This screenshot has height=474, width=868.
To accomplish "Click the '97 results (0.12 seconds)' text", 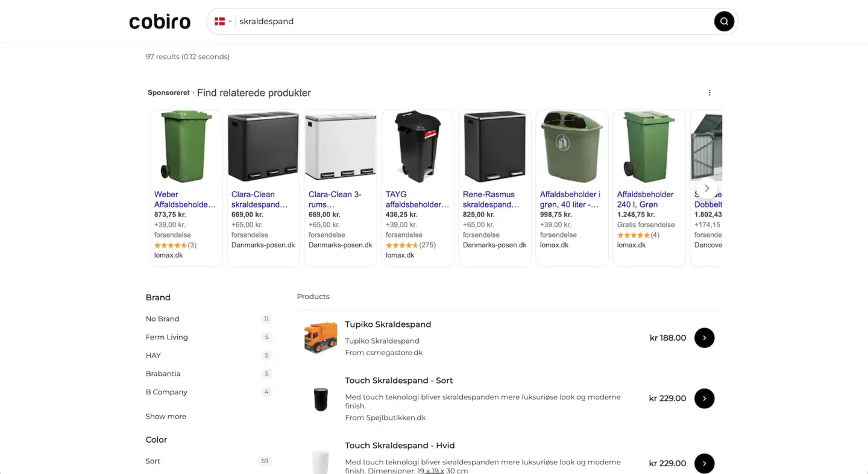I will pos(187,57).
